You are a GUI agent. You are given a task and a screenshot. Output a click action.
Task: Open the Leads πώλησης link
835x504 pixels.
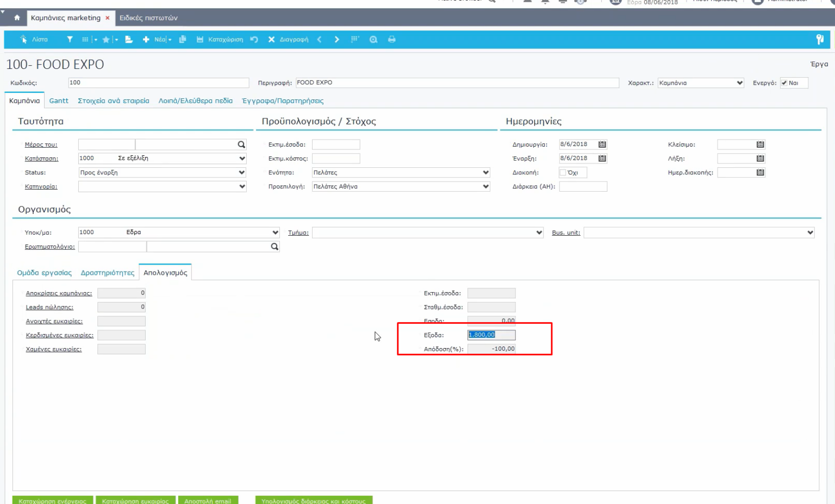coord(49,307)
